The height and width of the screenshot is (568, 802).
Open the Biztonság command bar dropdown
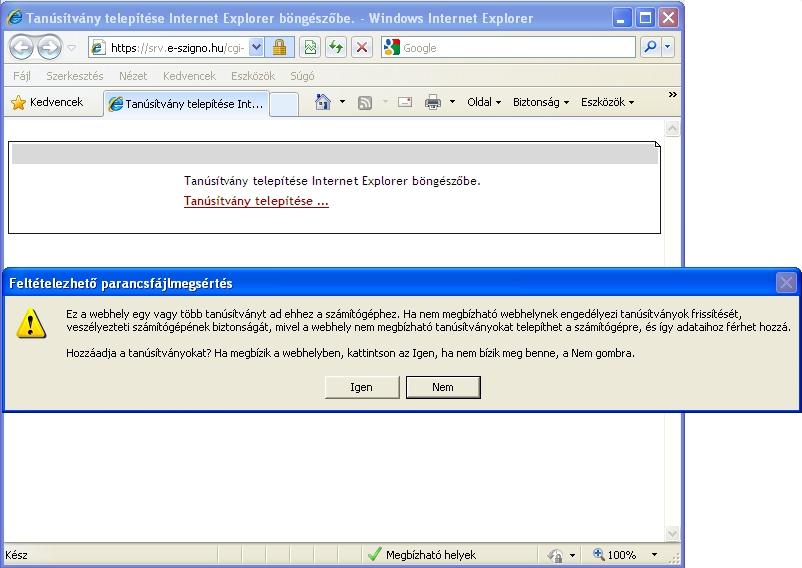point(541,102)
